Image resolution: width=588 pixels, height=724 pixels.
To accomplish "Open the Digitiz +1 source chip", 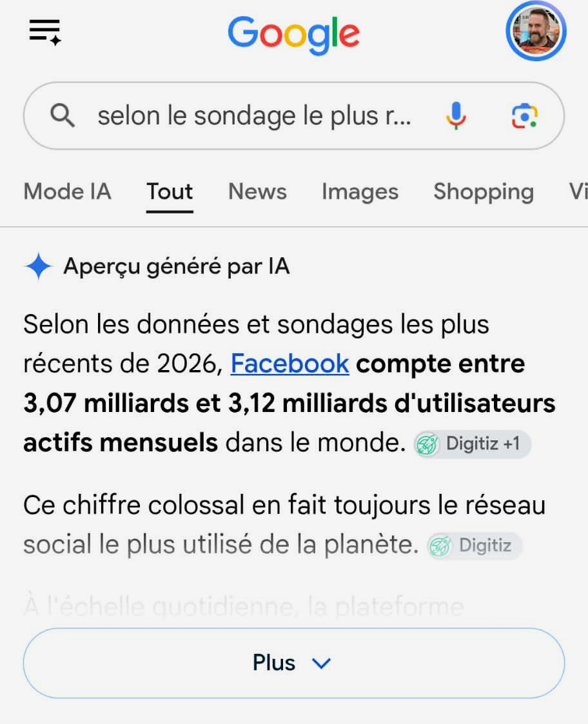I will click(x=472, y=444).
